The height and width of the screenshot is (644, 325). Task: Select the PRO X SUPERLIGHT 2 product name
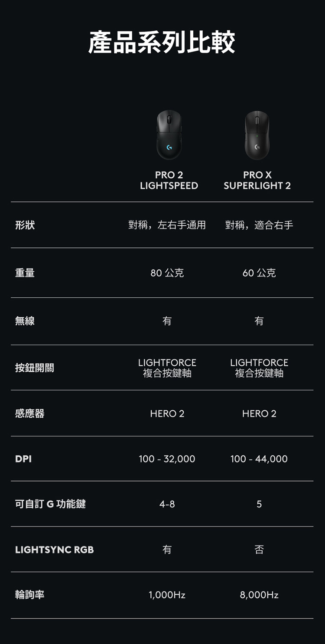[x=257, y=180]
